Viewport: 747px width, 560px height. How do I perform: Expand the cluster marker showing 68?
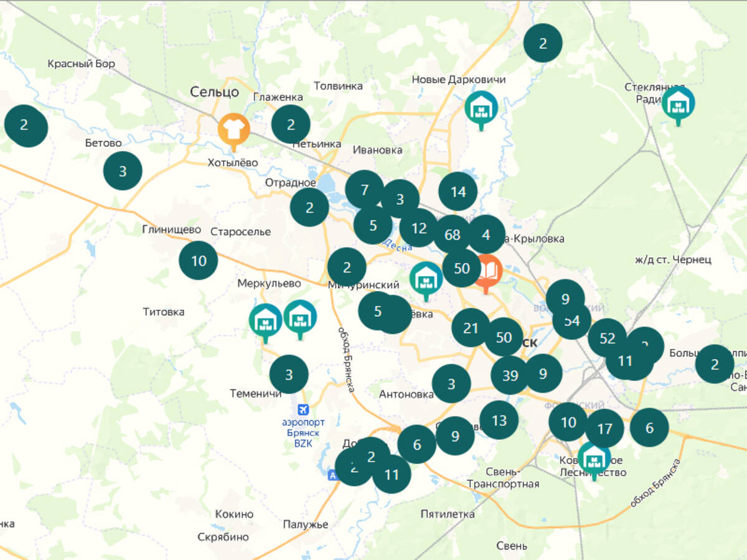[x=453, y=235]
